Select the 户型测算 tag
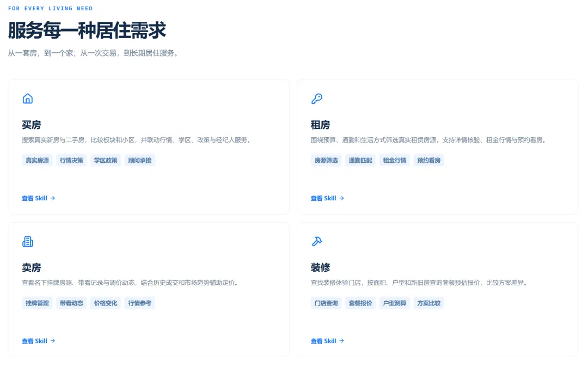 coord(395,303)
